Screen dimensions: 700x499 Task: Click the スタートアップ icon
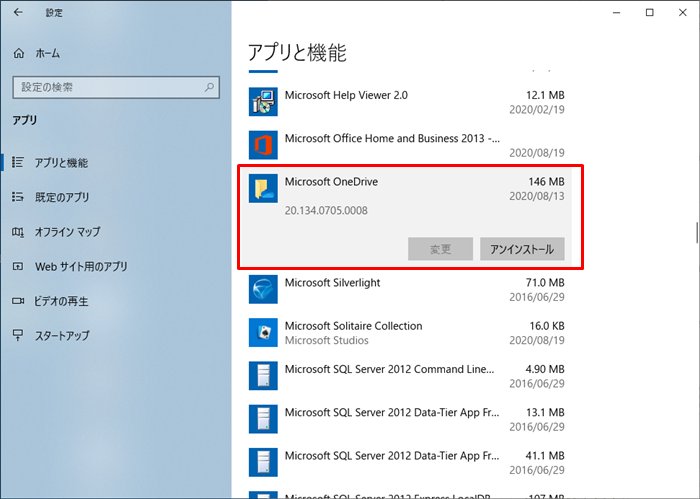[x=18, y=335]
